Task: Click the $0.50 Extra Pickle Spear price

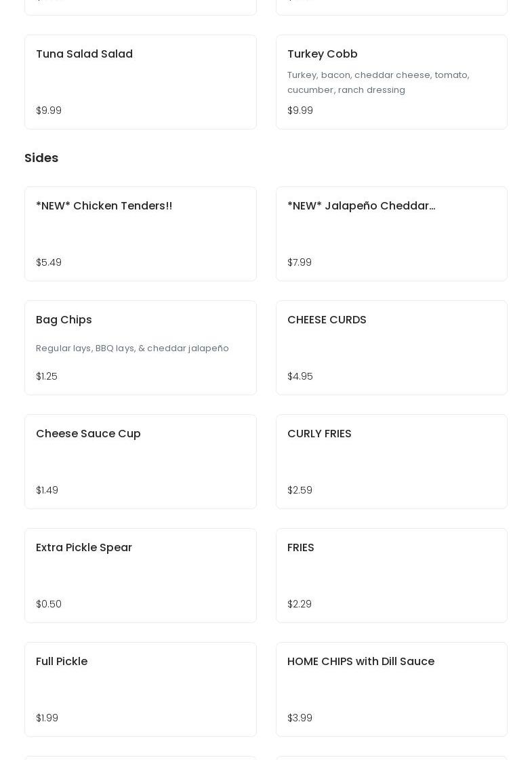Action: pyautogui.click(x=49, y=604)
